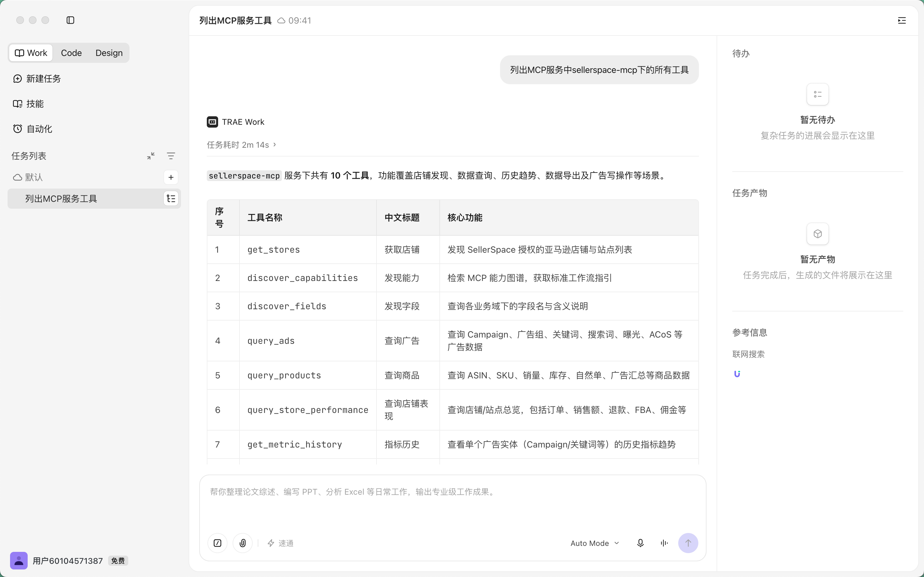924x577 pixels.
Task: Click the TRAE Work logo icon
Action: pyautogui.click(x=212, y=122)
